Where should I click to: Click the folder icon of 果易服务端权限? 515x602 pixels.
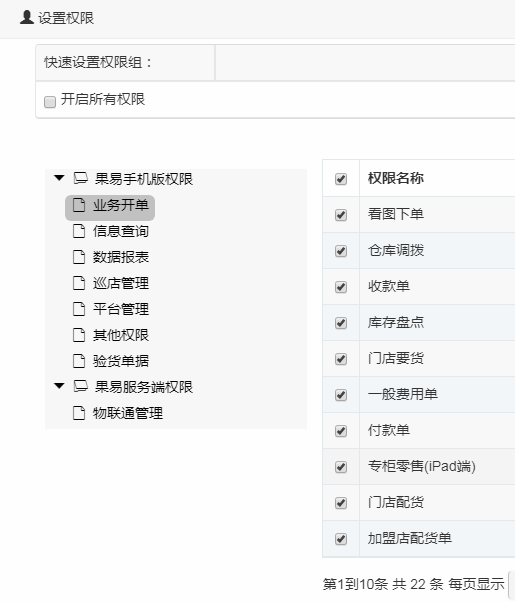coord(80,386)
